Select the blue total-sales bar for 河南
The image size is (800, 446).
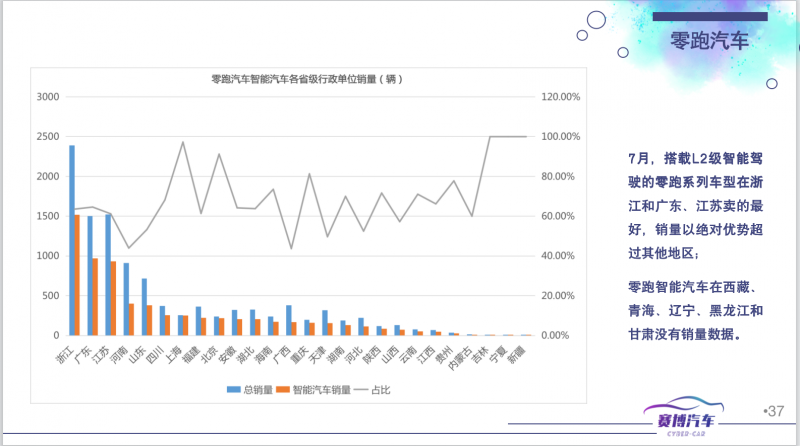(126, 299)
